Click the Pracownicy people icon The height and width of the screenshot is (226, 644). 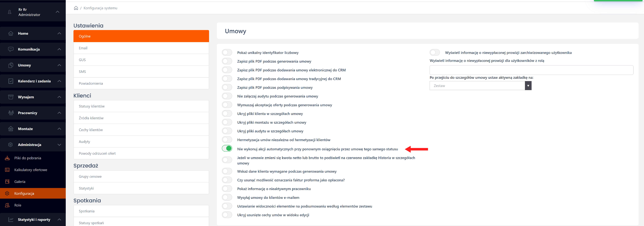11,113
